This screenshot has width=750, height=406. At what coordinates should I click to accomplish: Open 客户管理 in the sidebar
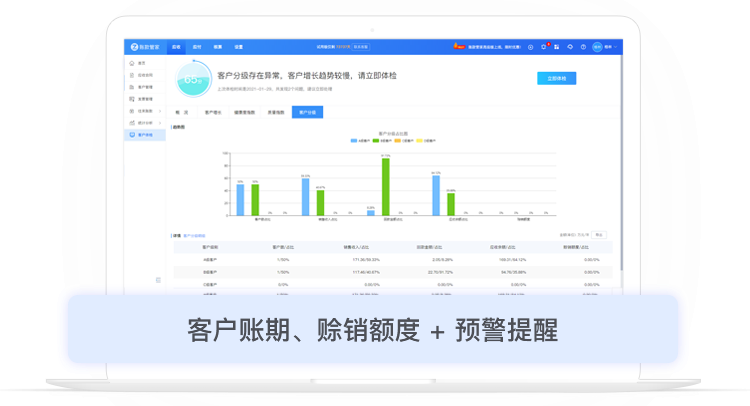click(144, 87)
